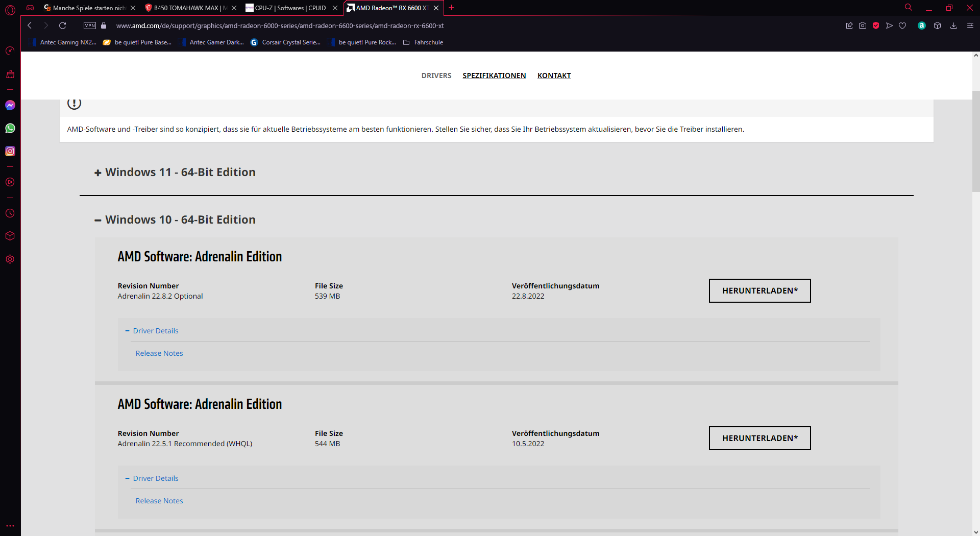
Task: Open GX Corner in the tab bar
Action: click(30, 8)
